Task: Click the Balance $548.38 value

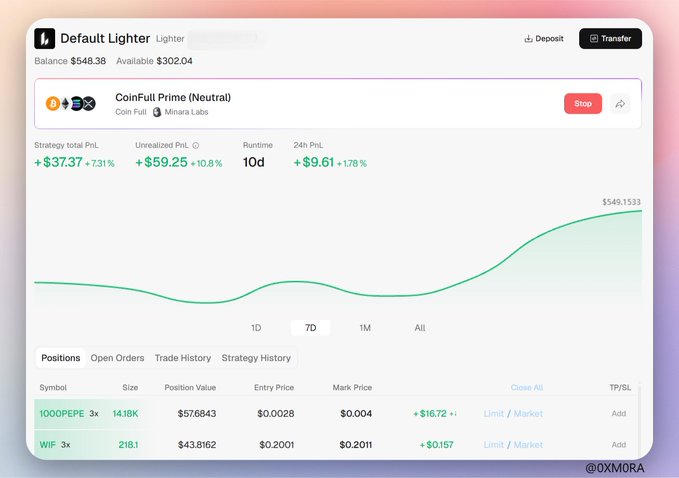Action: coord(88,61)
